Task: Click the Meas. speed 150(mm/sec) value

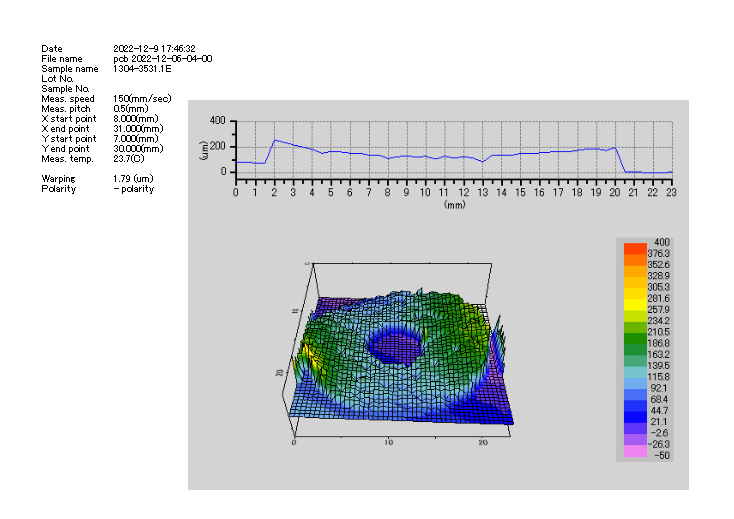Action: pyautogui.click(x=142, y=99)
